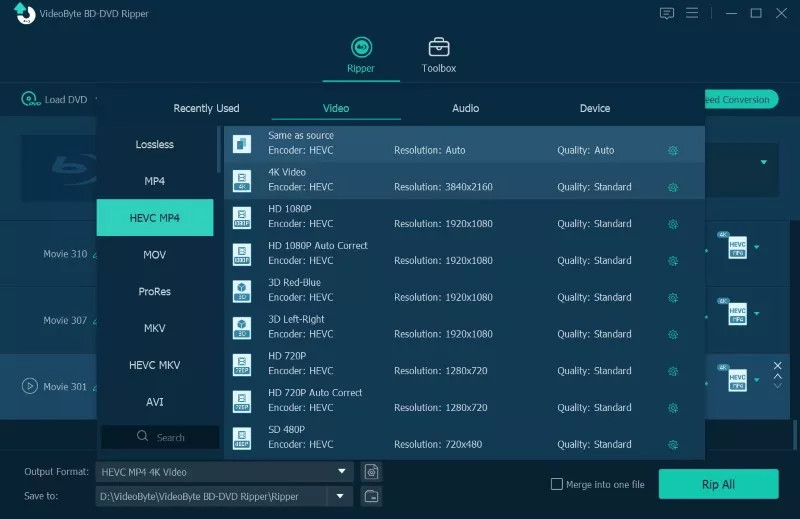This screenshot has width=800, height=519.
Task: Click the gear icon on SD 480P row
Action: tap(673, 444)
